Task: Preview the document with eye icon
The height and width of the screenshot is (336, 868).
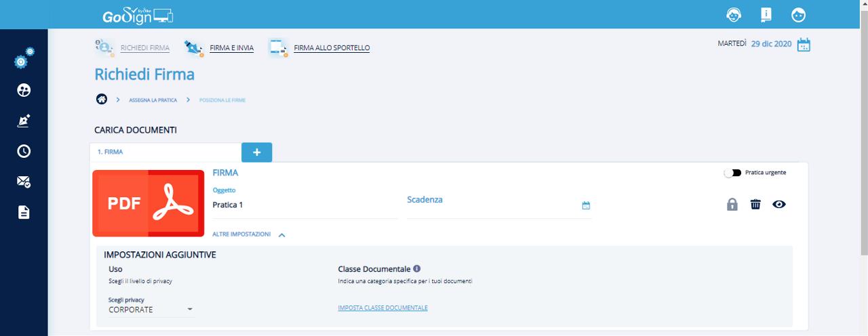Action: (779, 204)
